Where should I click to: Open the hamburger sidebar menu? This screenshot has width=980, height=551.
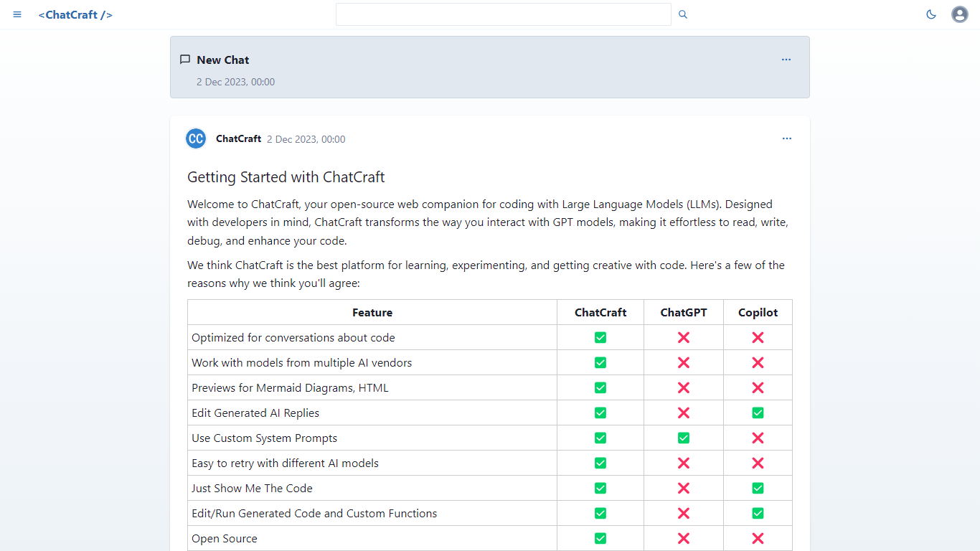pyautogui.click(x=17, y=14)
